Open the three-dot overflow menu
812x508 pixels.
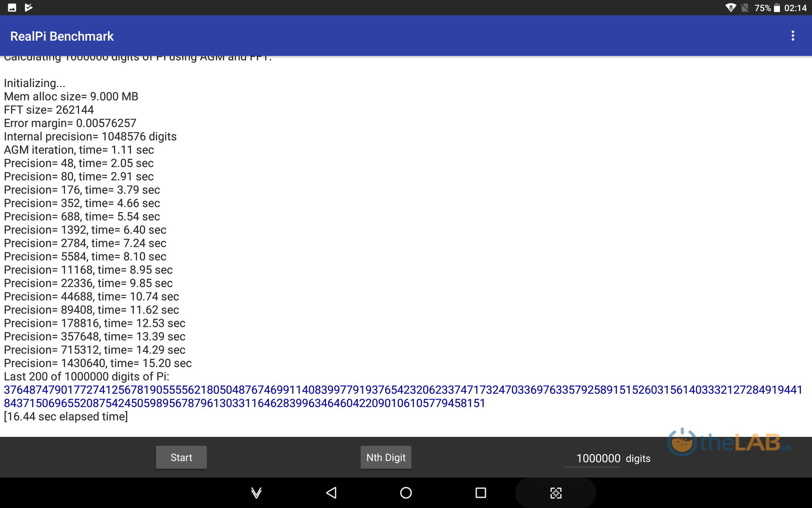coord(793,36)
